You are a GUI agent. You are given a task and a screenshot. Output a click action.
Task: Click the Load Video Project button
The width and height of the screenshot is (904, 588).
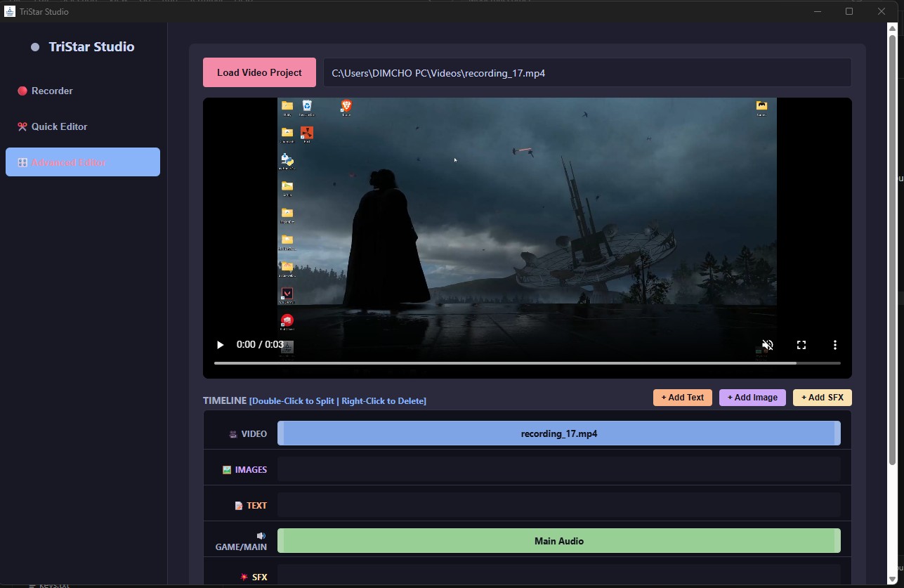pos(259,72)
